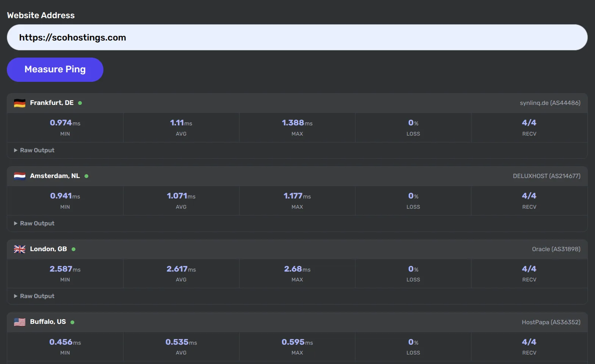
Task: Click the US flag icon beside Buffalo
Action: click(x=20, y=322)
